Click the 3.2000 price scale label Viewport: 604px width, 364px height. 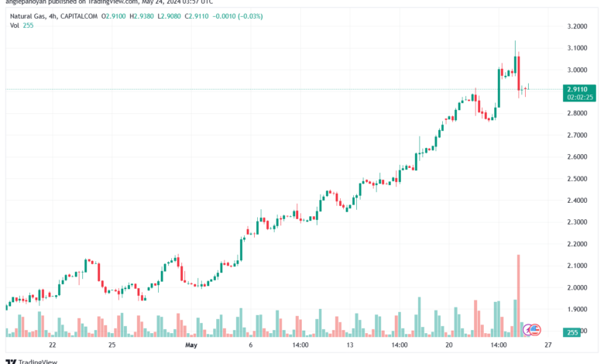point(577,26)
